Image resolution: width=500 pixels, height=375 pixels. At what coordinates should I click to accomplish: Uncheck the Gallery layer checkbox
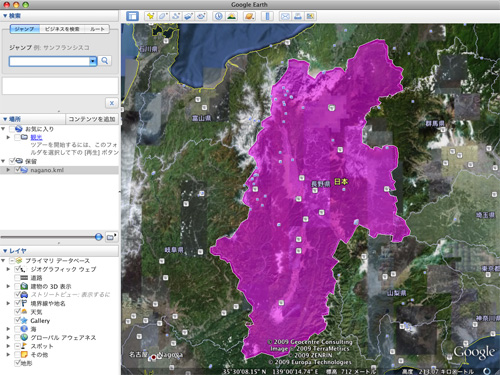(17, 320)
